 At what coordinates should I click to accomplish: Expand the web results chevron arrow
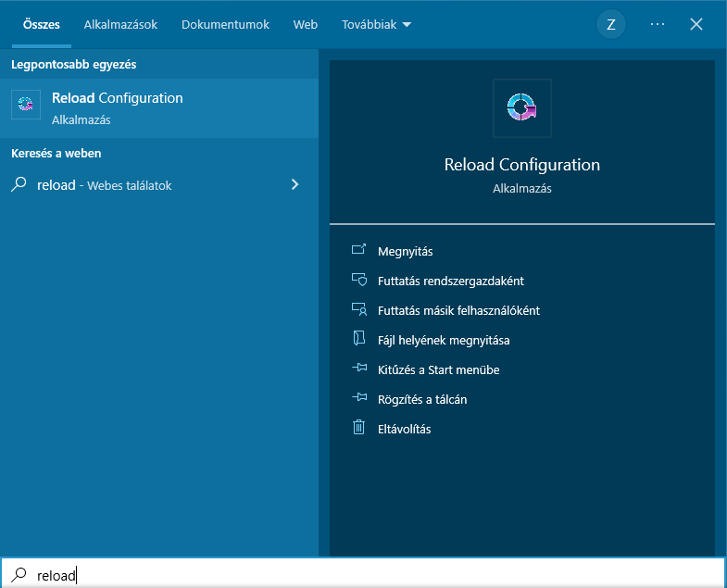[x=295, y=184]
